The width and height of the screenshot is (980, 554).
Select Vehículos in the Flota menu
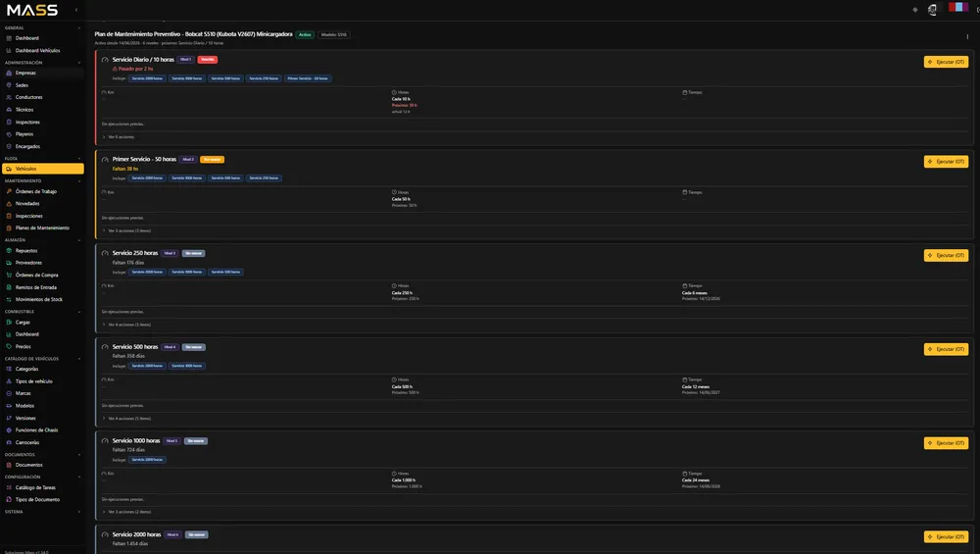(42, 169)
